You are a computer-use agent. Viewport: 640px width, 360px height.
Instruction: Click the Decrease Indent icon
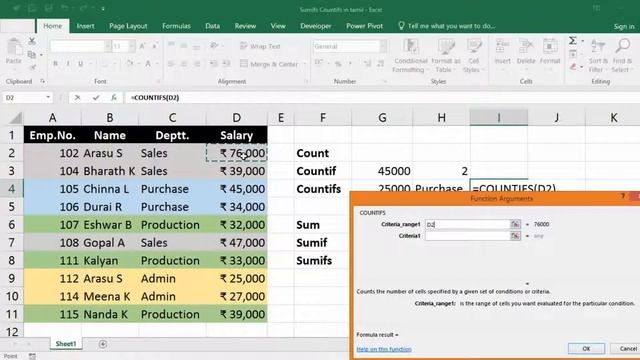click(x=213, y=64)
